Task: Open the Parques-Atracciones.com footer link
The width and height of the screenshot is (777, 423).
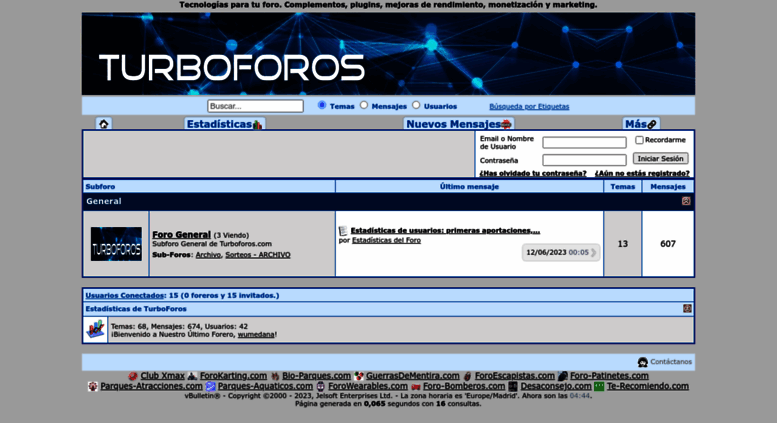Action: pos(152,386)
